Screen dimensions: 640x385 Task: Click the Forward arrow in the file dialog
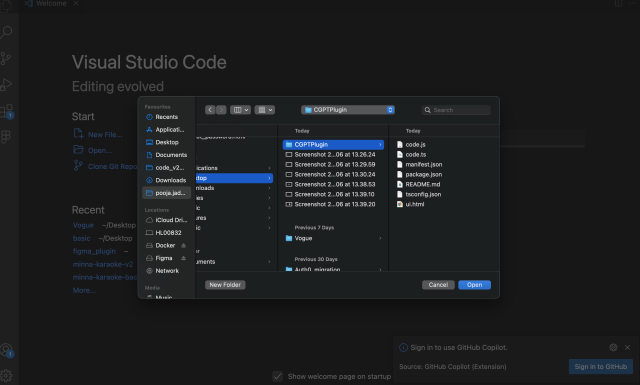pos(221,110)
